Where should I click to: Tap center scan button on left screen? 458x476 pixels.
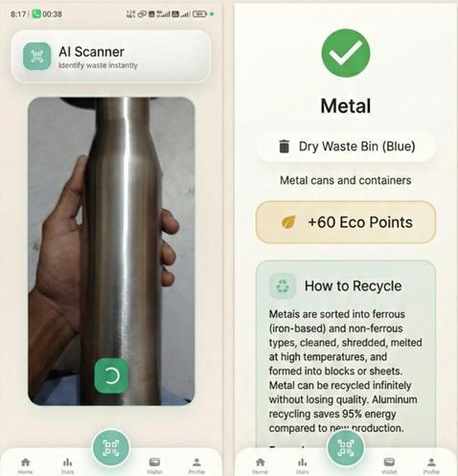click(111, 448)
